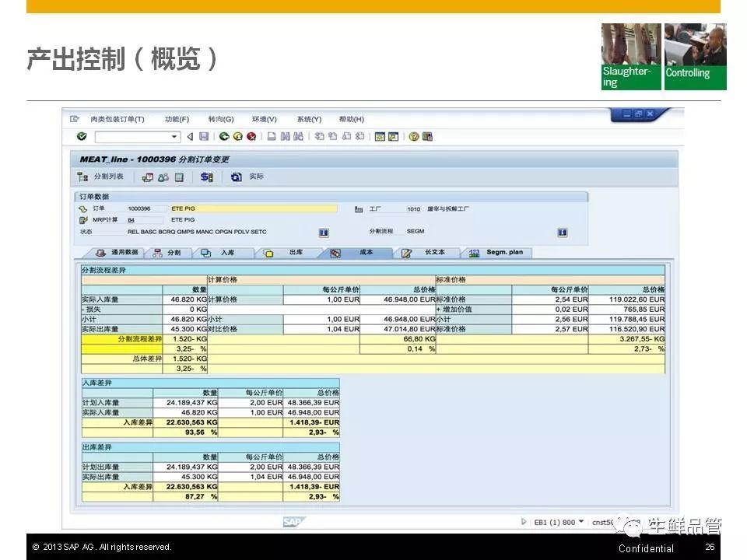The height and width of the screenshot is (560, 747).
Task: Click the status info icon beside 状态
Action: pyautogui.click(x=324, y=233)
